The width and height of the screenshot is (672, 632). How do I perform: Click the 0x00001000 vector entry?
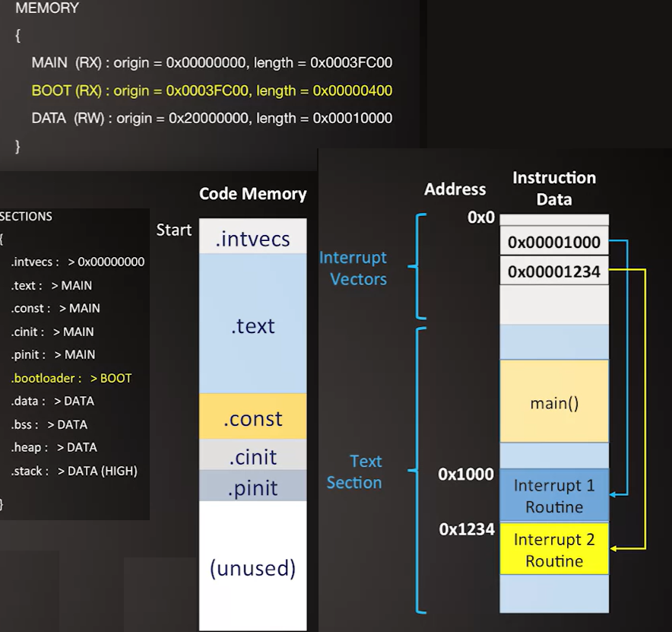[x=554, y=242]
